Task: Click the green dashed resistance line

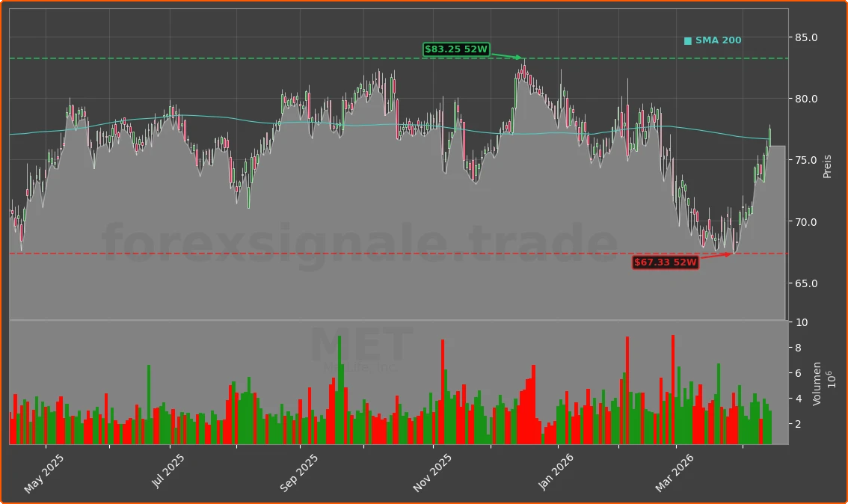Action: pyautogui.click(x=224, y=57)
